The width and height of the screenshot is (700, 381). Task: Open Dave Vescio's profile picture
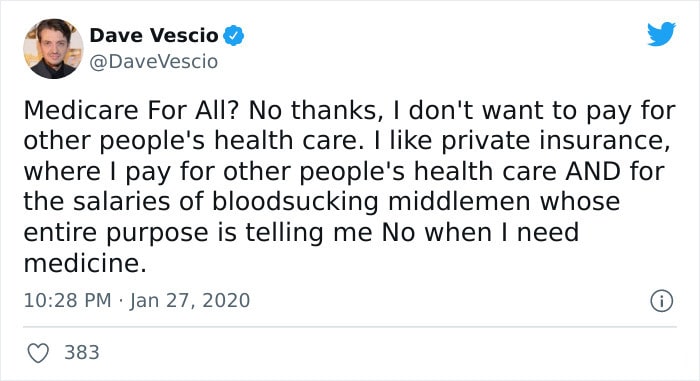click(53, 49)
